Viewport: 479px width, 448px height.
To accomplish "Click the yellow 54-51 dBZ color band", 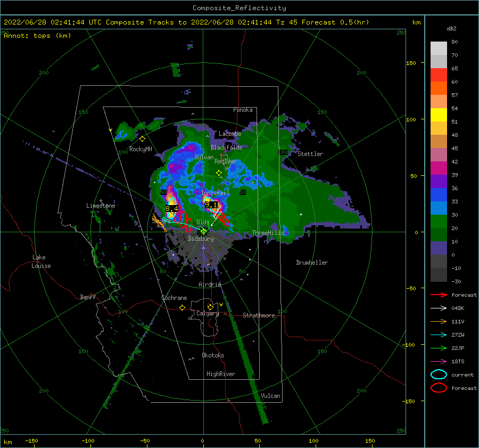I will click(x=439, y=115).
